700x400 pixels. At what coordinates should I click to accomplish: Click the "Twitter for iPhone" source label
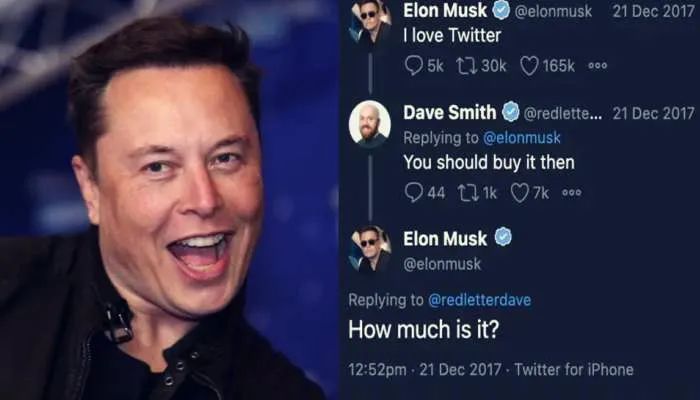[x=574, y=370]
